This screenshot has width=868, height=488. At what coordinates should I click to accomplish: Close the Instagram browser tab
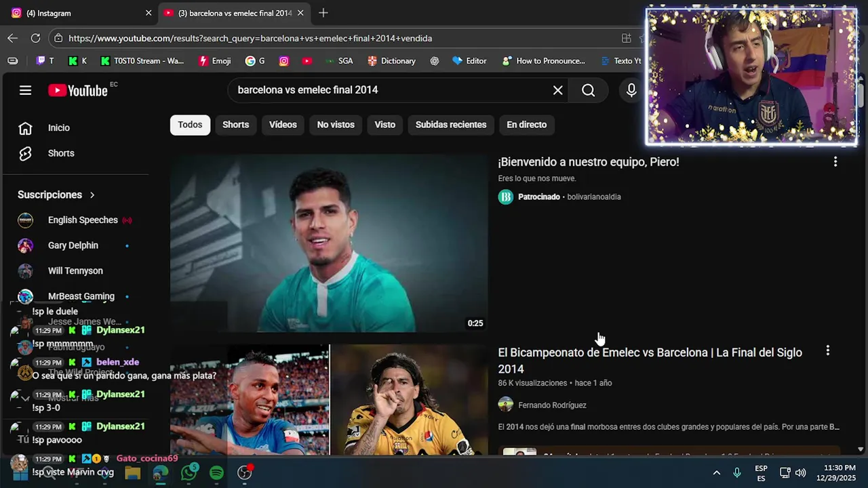[149, 13]
